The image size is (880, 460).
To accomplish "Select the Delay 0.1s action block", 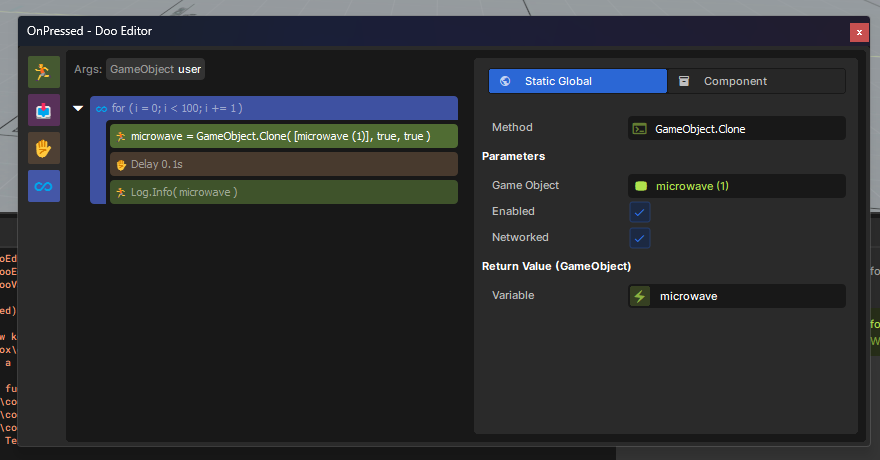I will click(283, 164).
